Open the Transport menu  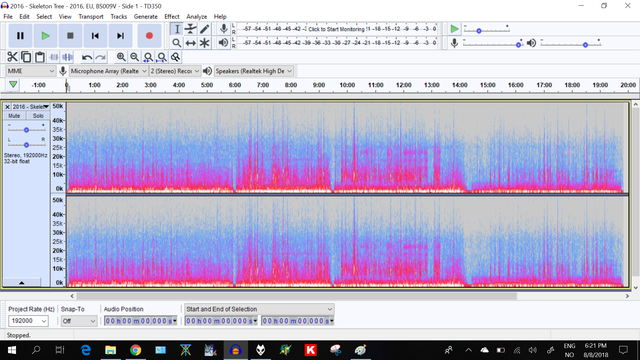[x=91, y=17]
